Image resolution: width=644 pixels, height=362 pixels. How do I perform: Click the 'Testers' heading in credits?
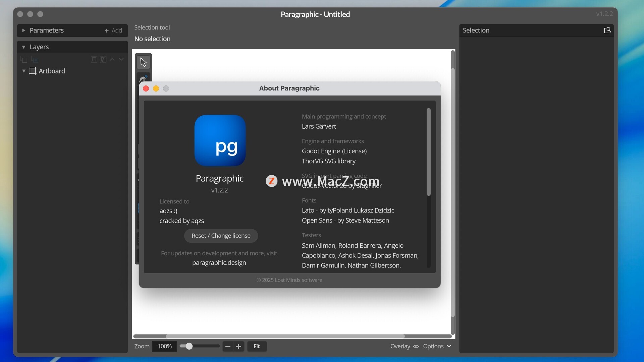pyautogui.click(x=311, y=235)
